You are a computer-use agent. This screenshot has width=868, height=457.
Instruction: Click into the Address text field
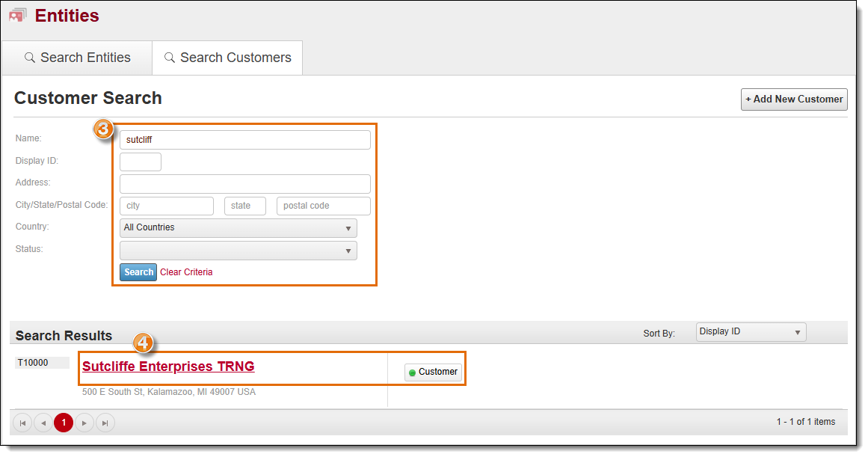(x=244, y=184)
